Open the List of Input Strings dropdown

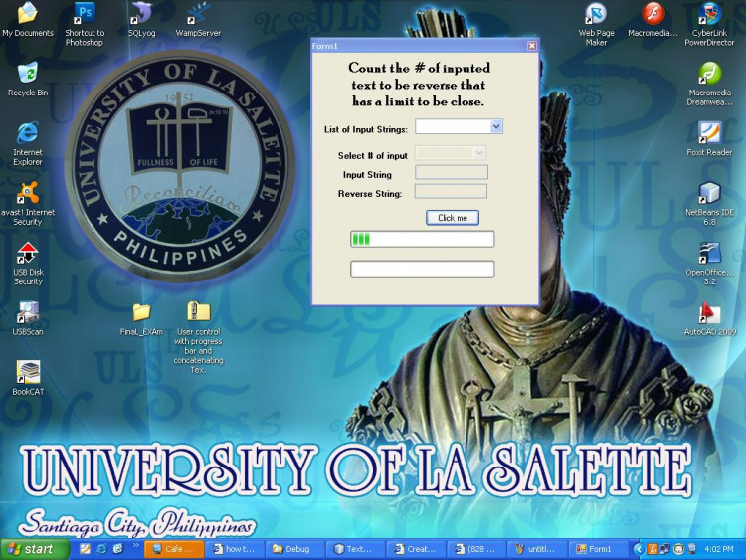496,126
